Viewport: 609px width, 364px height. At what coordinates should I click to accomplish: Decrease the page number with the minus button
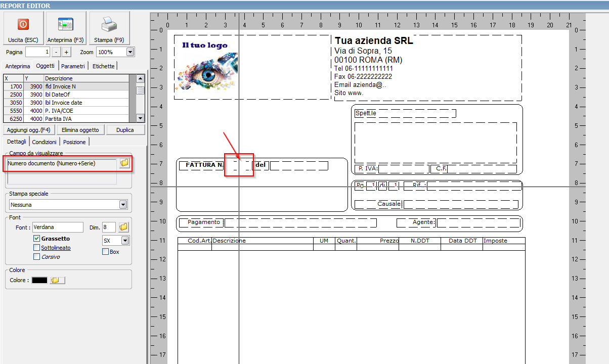click(x=56, y=52)
